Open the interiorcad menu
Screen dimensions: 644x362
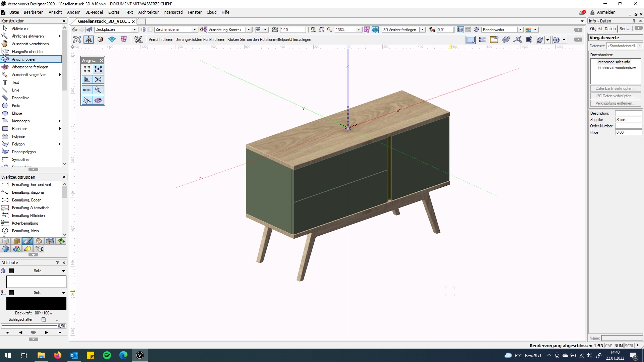[x=173, y=12]
